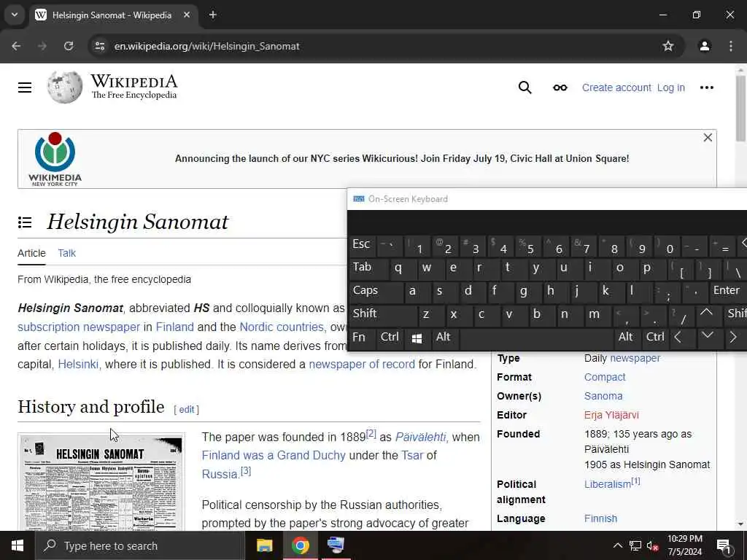
Task: Toggle Caps on the on-screen keyboard
Action: [376, 292]
